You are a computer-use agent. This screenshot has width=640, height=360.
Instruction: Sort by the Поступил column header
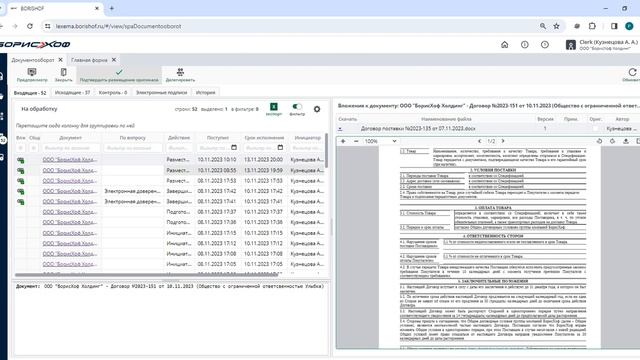(218, 138)
